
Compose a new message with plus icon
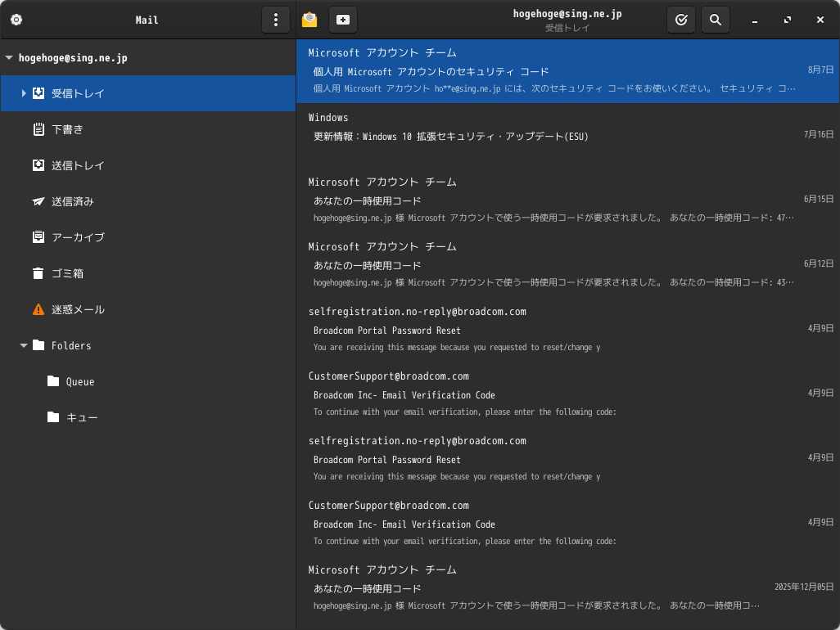(x=343, y=20)
